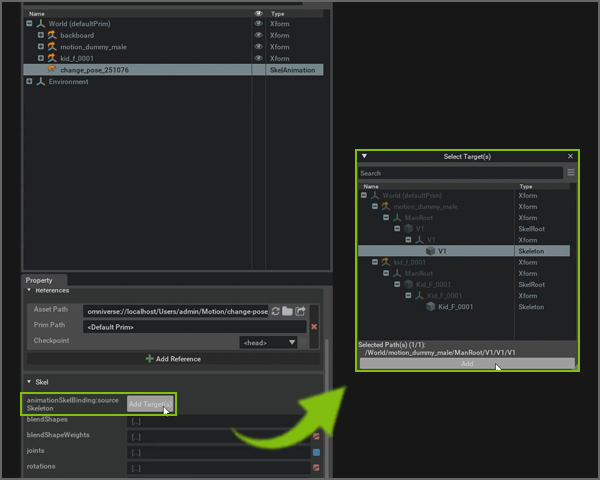600x480 pixels.
Task: Click the Kid_F_0001 Skeleton cube icon
Action: point(430,307)
